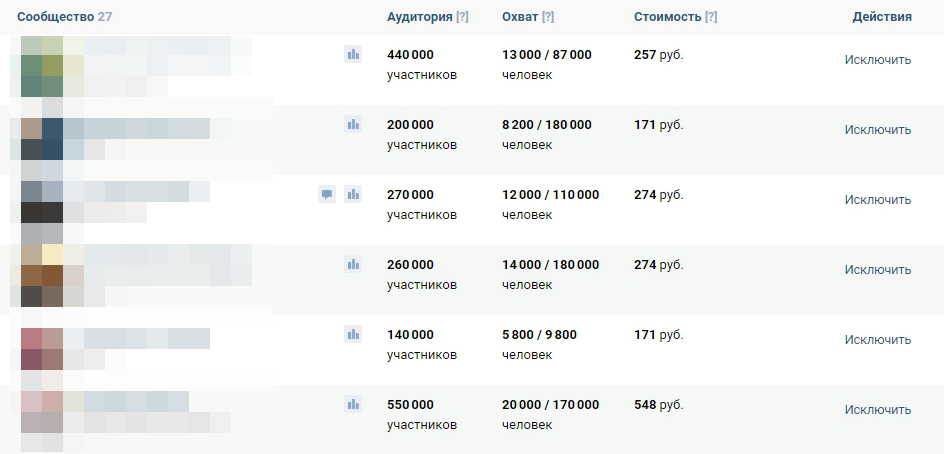The width and height of the screenshot is (944, 454).
Task: Click chart icon beside 140 000 участников
Action: pos(352,334)
